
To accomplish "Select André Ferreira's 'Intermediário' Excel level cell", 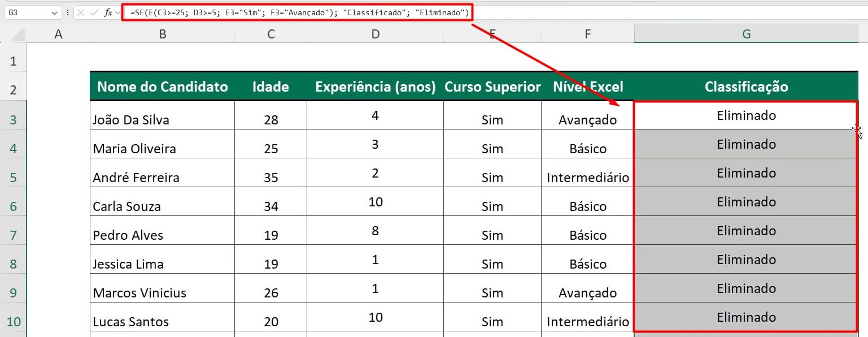I will point(588,173).
